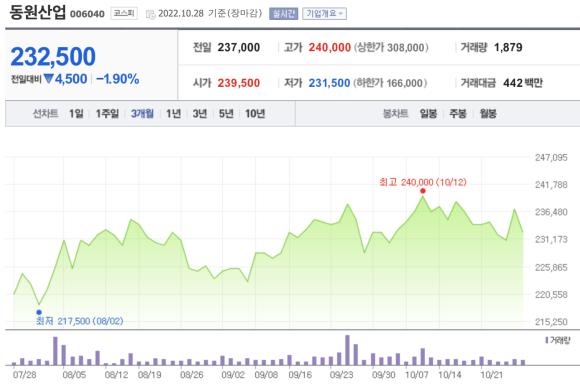The height and width of the screenshot is (392, 580).
Task: Click the 시가 value 239,500
Action: tap(239, 83)
